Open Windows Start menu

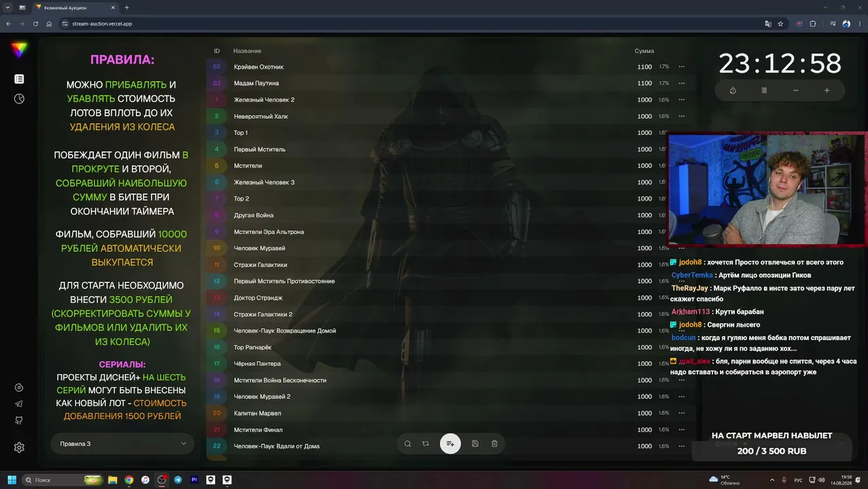click(12, 479)
